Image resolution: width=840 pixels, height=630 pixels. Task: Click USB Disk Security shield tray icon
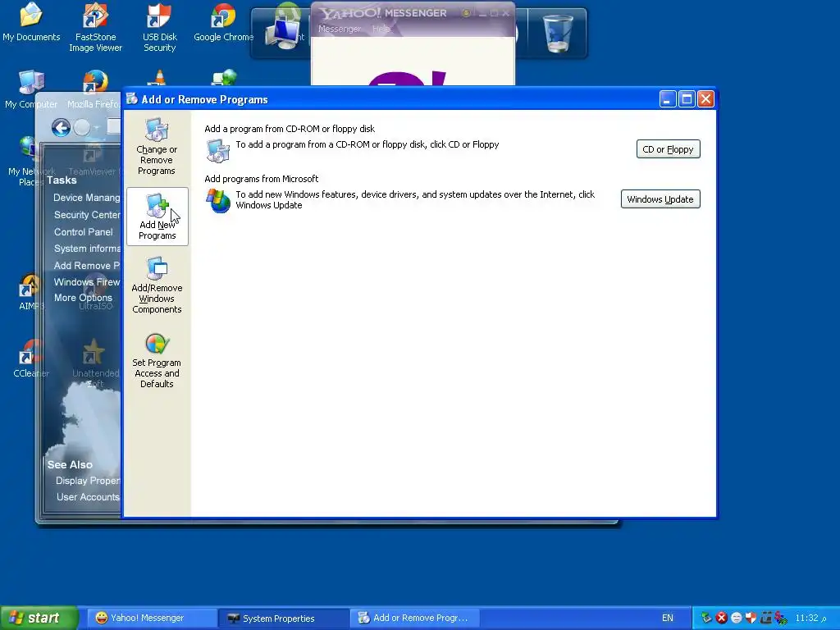pyautogui.click(x=751, y=618)
